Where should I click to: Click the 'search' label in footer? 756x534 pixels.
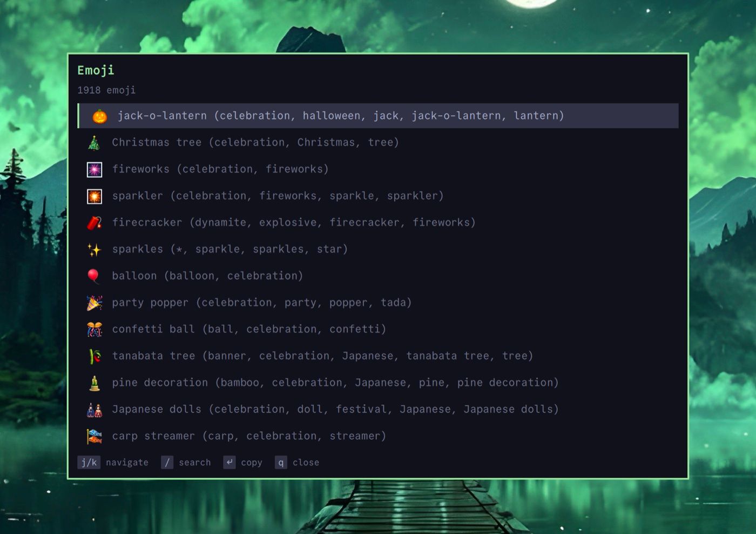(195, 463)
